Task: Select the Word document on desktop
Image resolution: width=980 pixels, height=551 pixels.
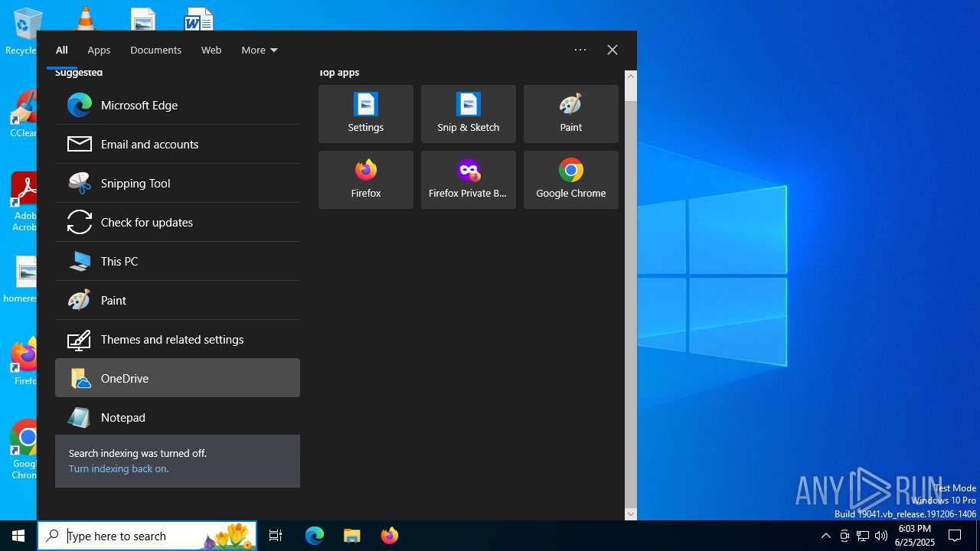Action: [199, 19]
